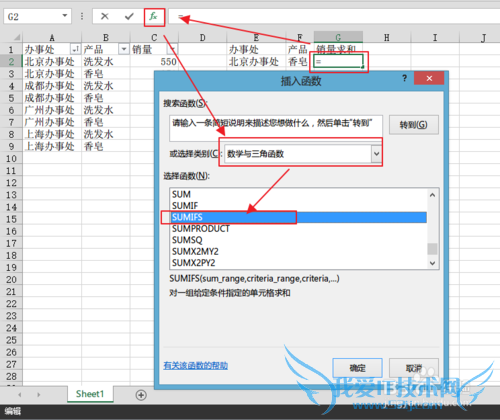
Task: Open the 有关该函数的帮助 link
Action: 196,366
